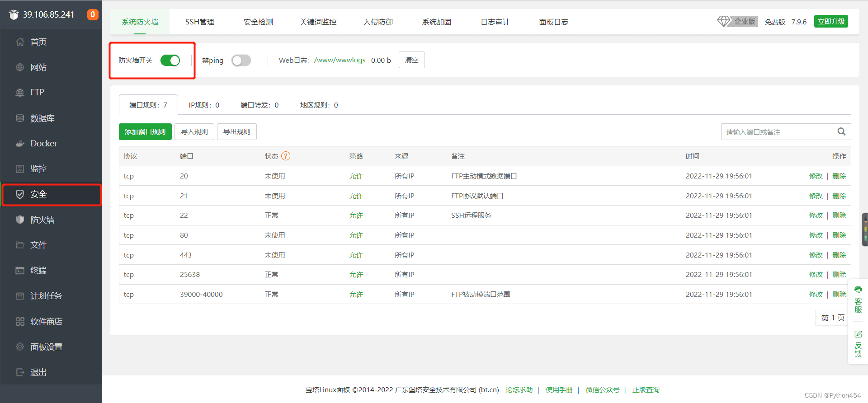Click the 状态 help question mark icon
Screen dimensions: 868x403
tap(286, 156)
